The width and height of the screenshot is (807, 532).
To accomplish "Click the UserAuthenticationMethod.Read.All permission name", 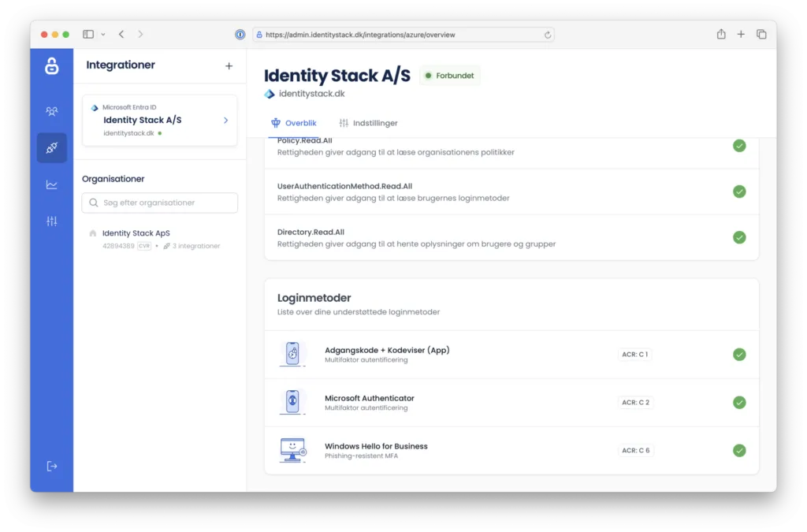I will (x=344, y=186).
